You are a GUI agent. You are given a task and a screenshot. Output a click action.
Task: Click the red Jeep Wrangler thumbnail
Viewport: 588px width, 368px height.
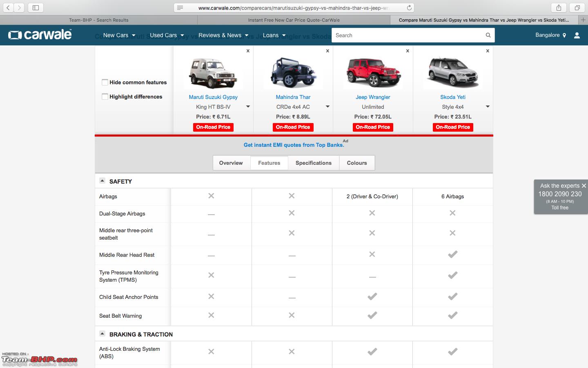[373, 73]
